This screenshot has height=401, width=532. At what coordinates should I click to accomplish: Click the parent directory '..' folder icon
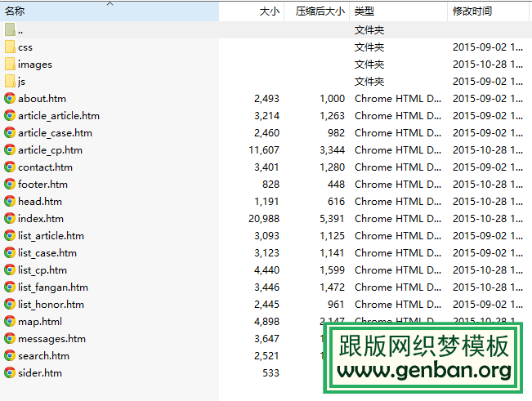pos(10,30)
